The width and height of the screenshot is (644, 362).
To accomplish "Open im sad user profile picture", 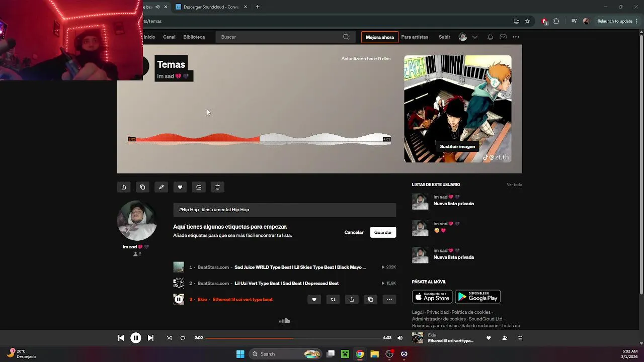I will (137, 221).
